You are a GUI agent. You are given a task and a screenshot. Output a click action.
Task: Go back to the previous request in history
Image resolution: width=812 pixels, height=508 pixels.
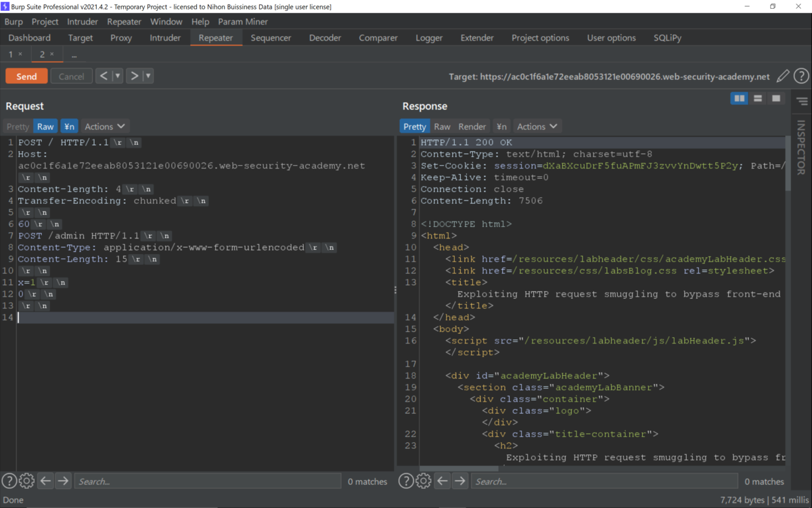[104, 76]
